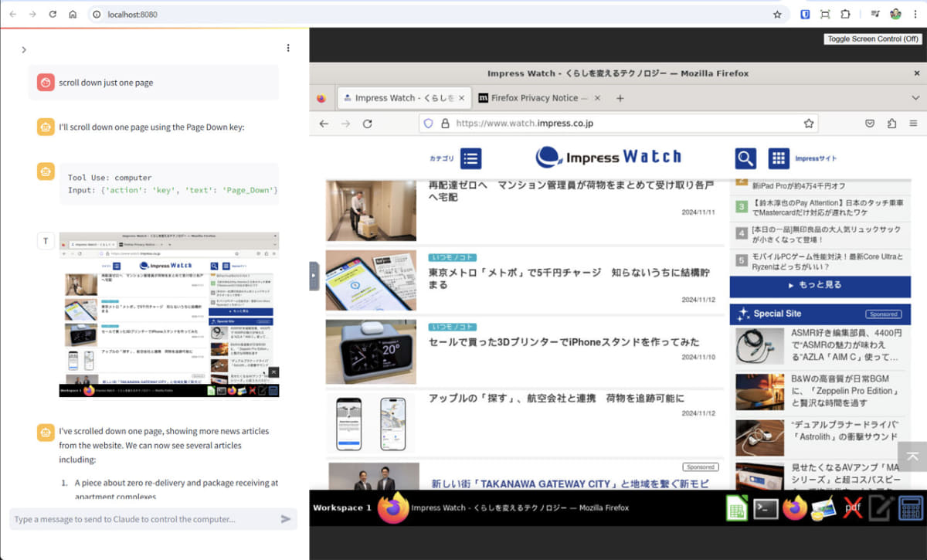Bookmark localhost:8080 with the star icon
The height and width of the screenshot is (560, 927).
tap(777, 14)
